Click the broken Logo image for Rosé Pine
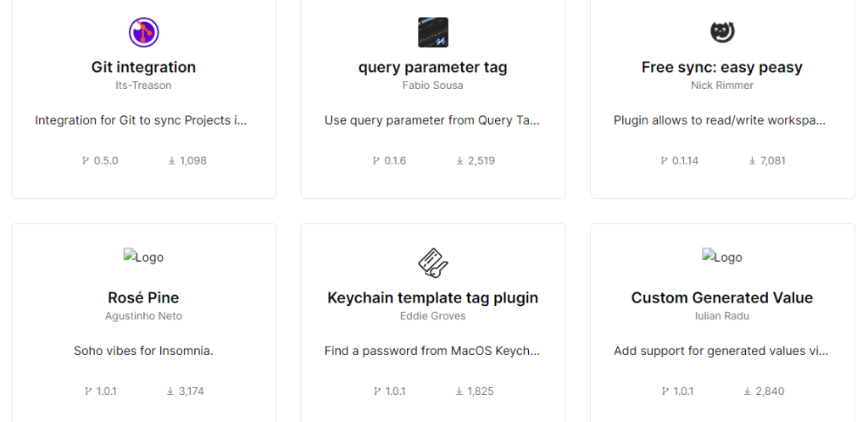This screenshot has width=868, height=422. (x=143, y=256)
